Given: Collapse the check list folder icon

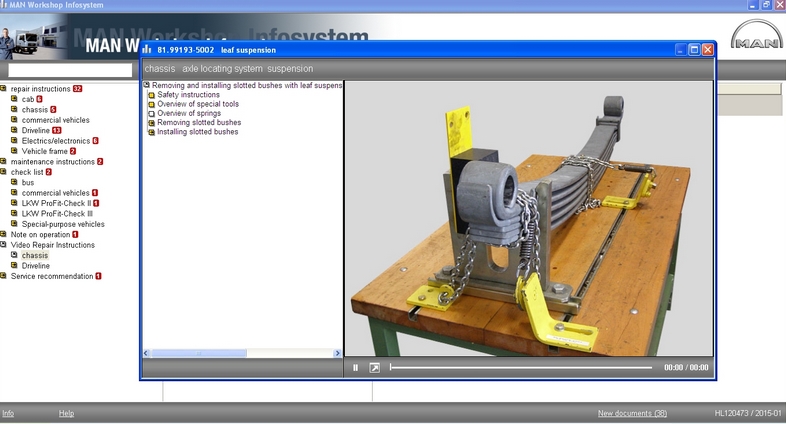Looking at the screenshot, I should (x=4, y=172).
